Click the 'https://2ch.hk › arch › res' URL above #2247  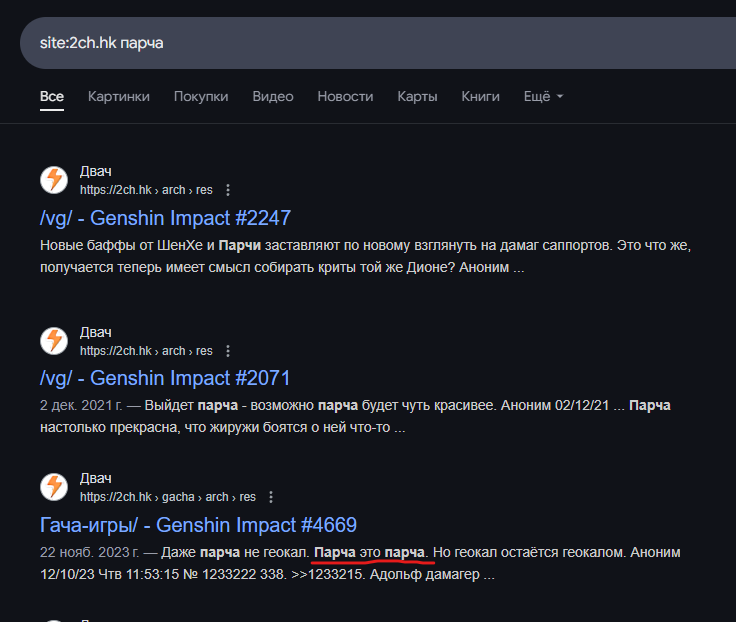(146, 190)
